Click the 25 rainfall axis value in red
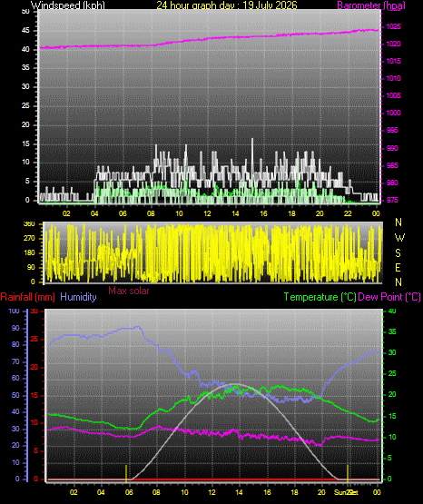The height and width of the screenshot is (504, 423). click(34, 340)
